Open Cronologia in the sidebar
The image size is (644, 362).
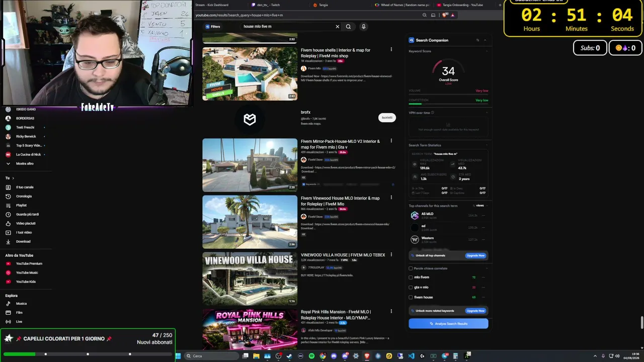point(24,196)
